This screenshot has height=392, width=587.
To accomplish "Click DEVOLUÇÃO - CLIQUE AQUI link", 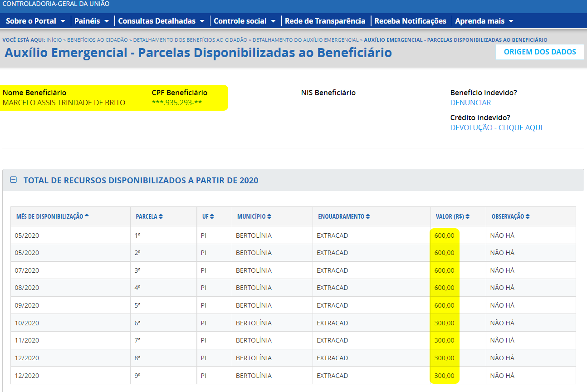I will tap(496, 127).
